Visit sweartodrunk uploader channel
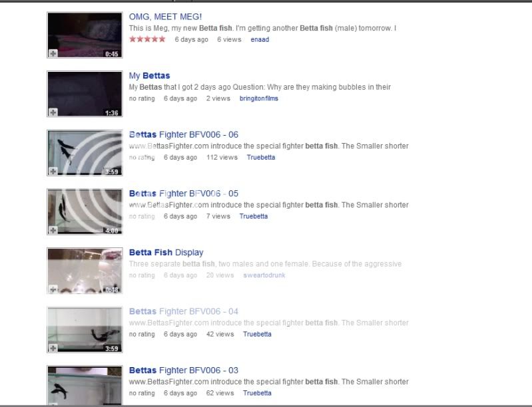 tap(264, 275)
